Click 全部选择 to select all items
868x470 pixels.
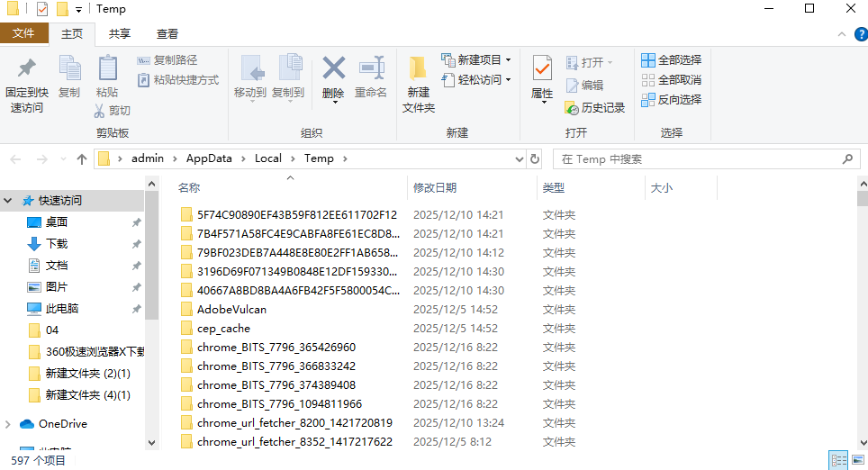671,60
